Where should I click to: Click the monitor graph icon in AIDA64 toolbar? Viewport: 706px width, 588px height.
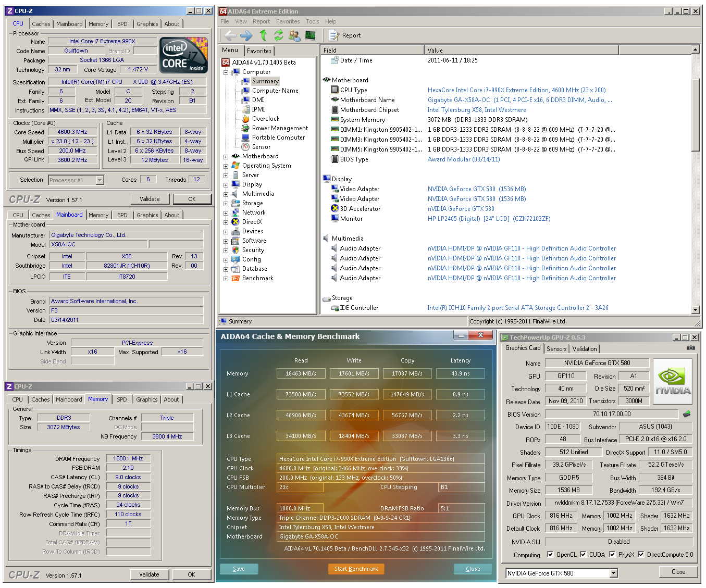[311, 35]
